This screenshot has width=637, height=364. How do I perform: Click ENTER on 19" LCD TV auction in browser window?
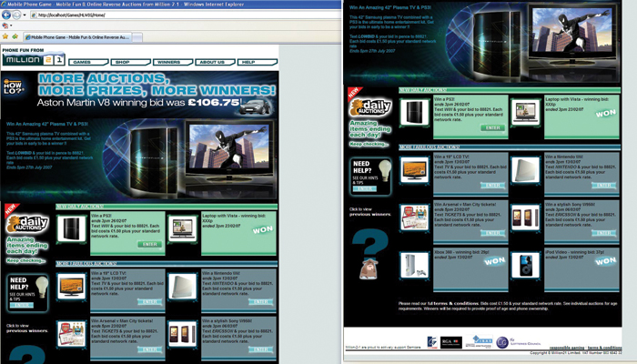click(150, 302)
